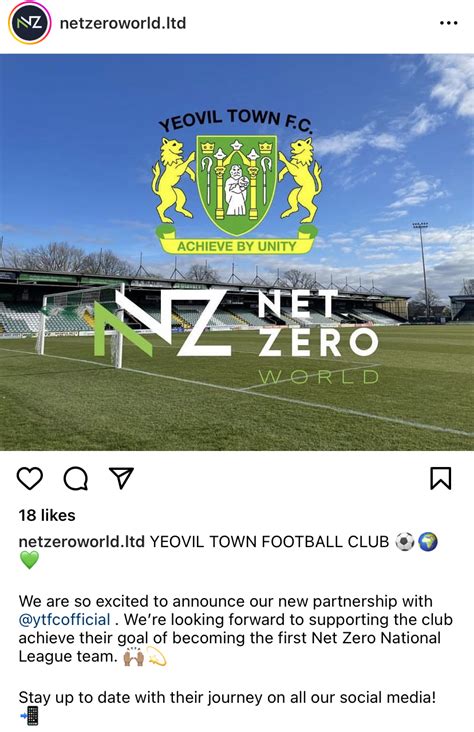Screen dimensions: 474x732
Task: Tap the ACHIEVE BY UNITY banner
Action: pos(236,245)
